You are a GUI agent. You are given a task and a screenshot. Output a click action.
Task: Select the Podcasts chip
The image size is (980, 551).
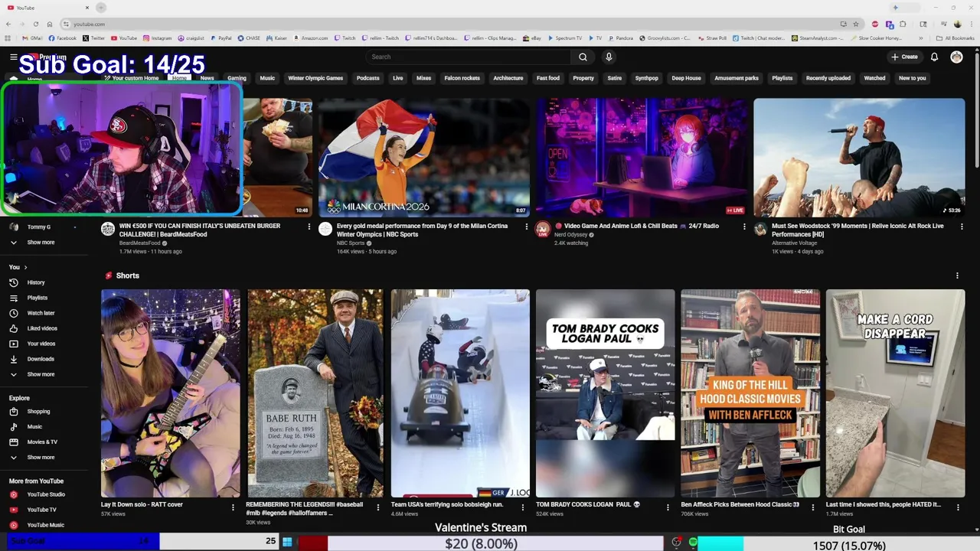tap(367, 78)
